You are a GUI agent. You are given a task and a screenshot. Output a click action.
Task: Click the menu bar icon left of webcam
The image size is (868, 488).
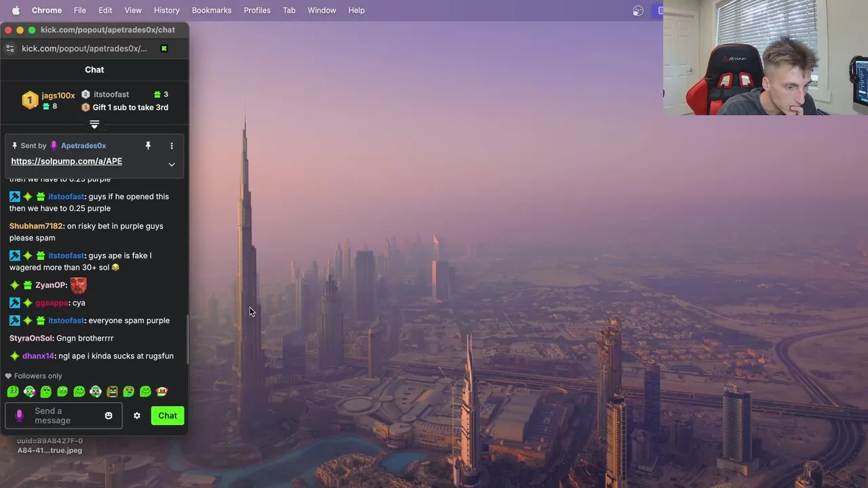click(x=638, y=10)
